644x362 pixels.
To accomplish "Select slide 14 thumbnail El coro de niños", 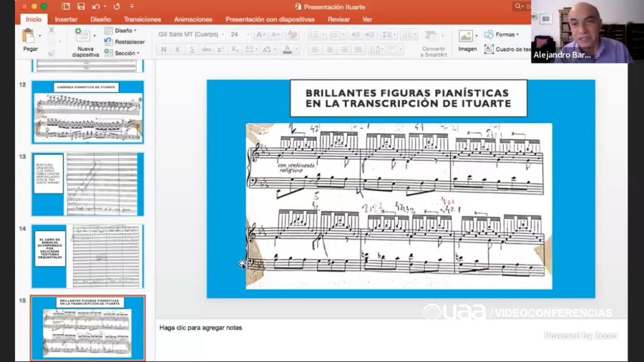I will (x=88, y=256).
